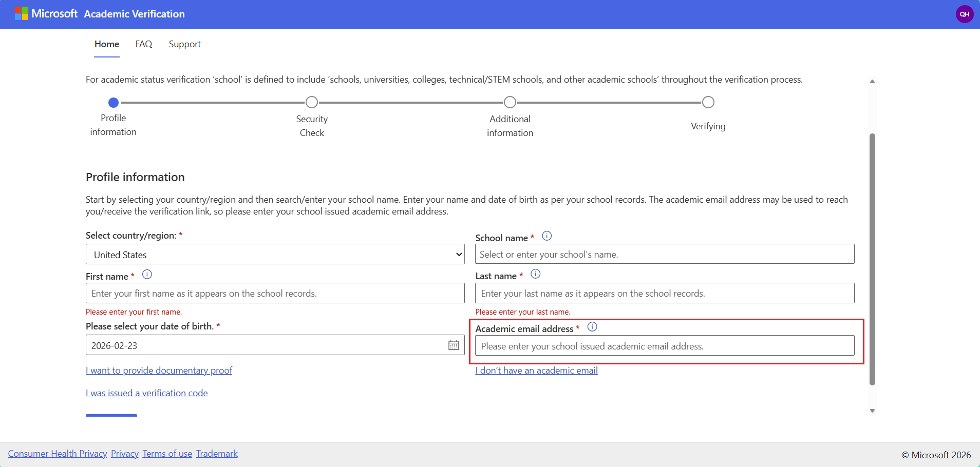Click the Profile information step circle

coord(114,103)
